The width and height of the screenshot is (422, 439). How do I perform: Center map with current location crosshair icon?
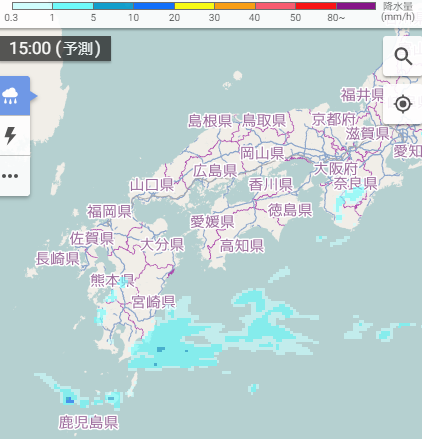[x=403, y=104]
